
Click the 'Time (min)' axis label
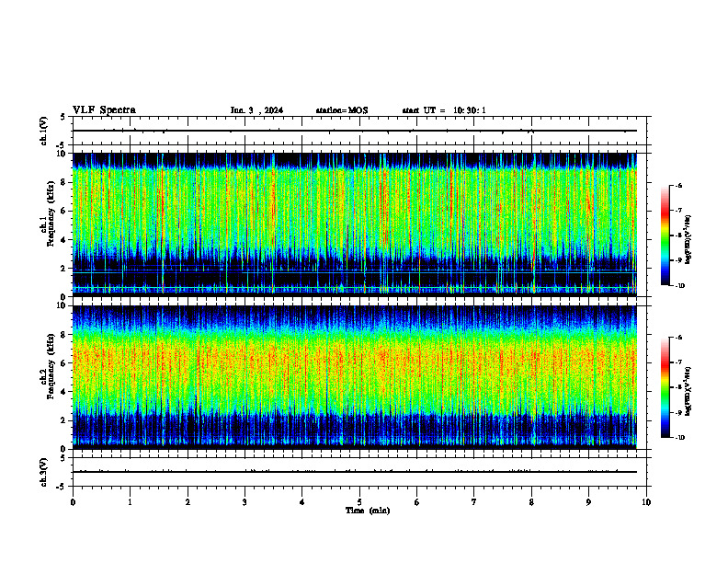pos(368,511)
